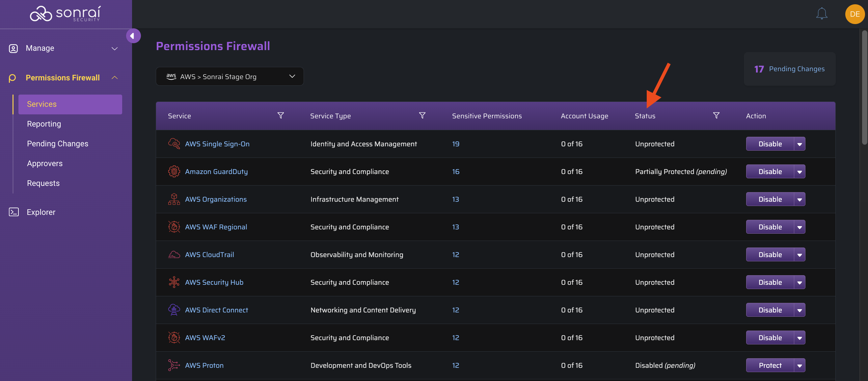Open the AWS > Sonrai Stage Org dropdown
The width and height of the screenshot is (868, 381).
click(230, 76)
